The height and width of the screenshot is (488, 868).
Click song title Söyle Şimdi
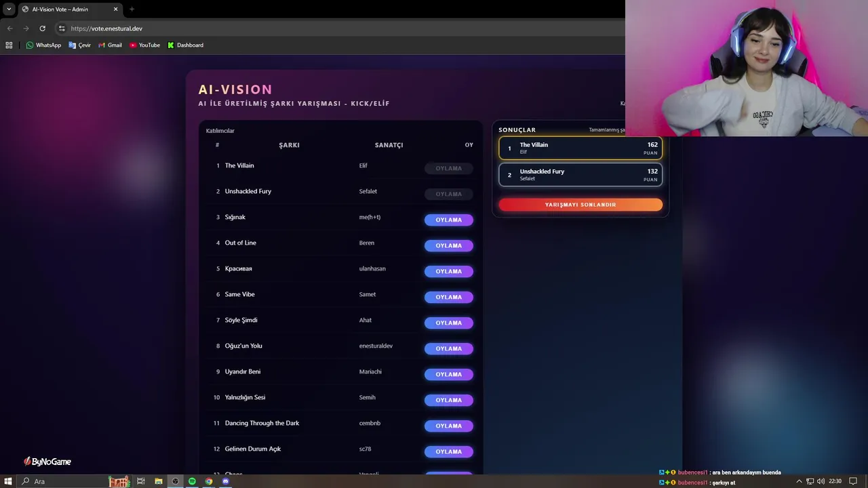[241, 320]
